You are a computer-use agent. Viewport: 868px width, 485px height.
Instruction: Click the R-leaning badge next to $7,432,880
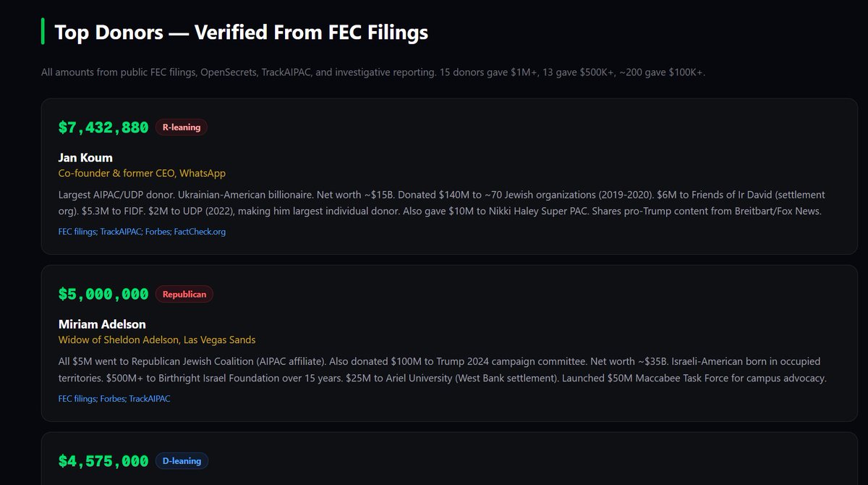181,127
